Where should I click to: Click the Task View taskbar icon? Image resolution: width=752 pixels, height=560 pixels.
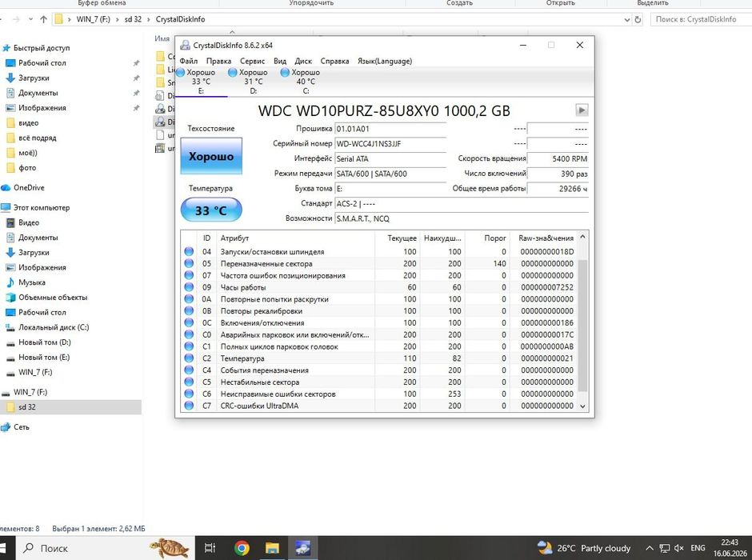point(210,547)
